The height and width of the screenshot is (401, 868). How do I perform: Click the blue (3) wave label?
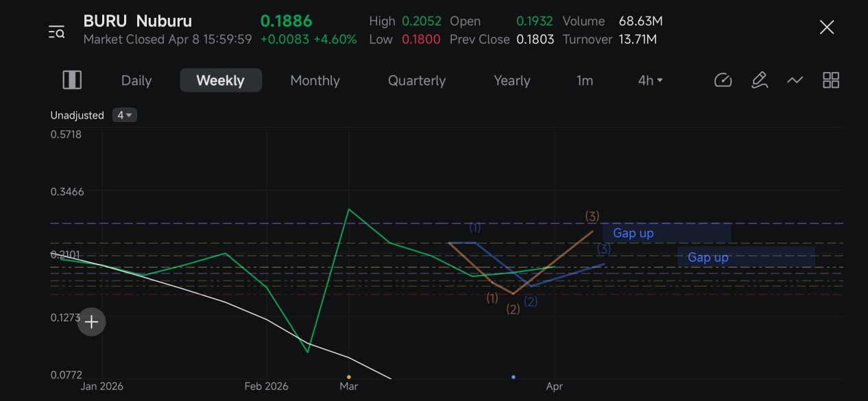603,249
